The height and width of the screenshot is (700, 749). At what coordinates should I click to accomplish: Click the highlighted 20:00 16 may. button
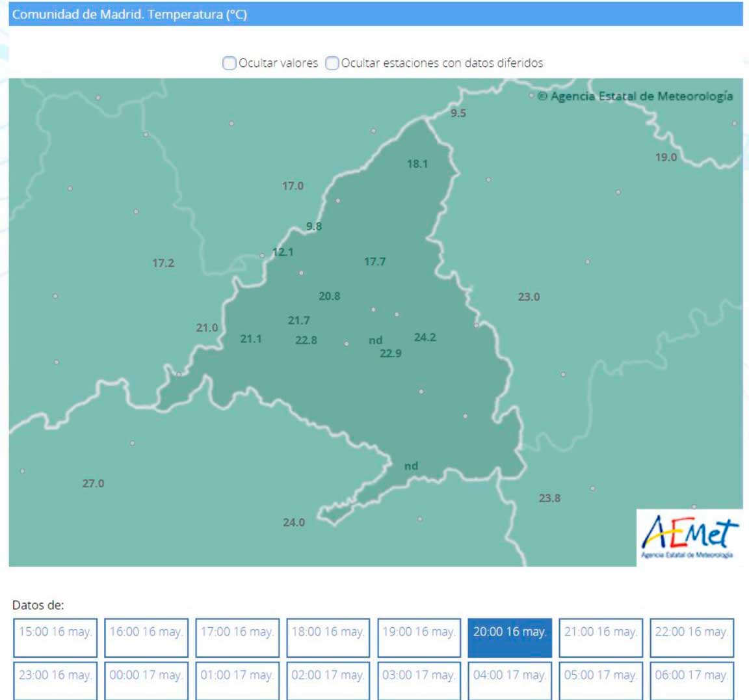coord(510,632)
